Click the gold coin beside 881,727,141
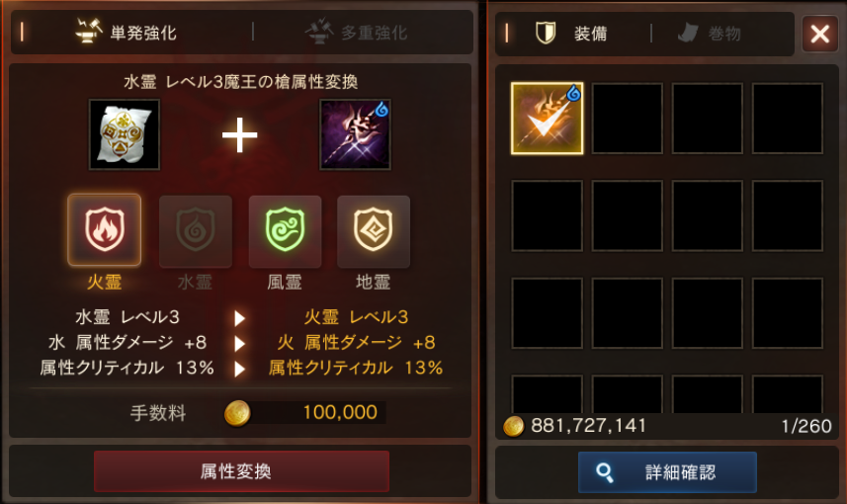Viewport: 847px width, 504px height. coord(513,426)
